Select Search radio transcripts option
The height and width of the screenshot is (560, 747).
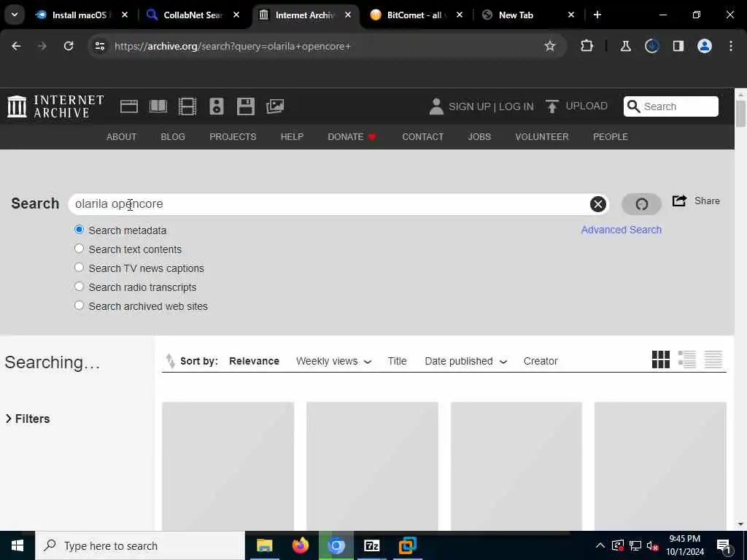coord(79,287)
